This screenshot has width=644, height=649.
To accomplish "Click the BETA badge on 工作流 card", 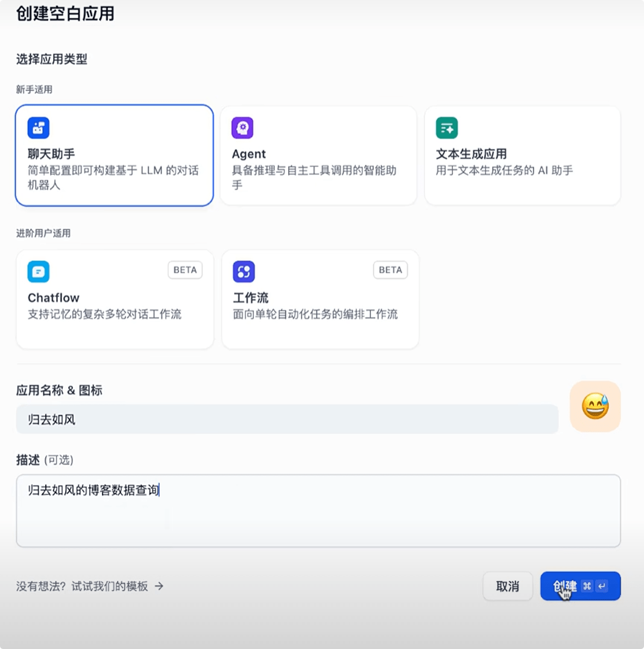I will 390,271.
